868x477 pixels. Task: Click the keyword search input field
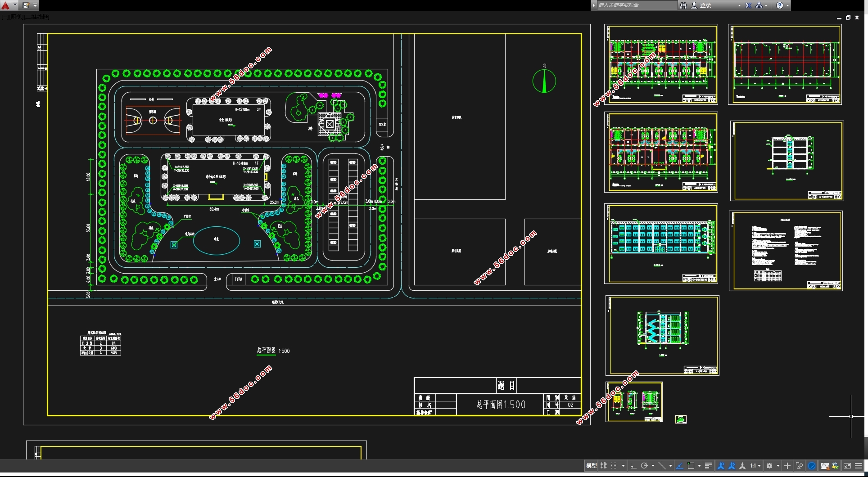click(x=637, y=5)
